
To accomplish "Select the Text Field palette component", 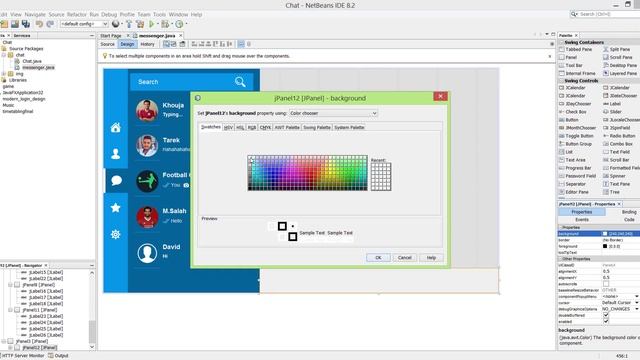I will [616, 152].
